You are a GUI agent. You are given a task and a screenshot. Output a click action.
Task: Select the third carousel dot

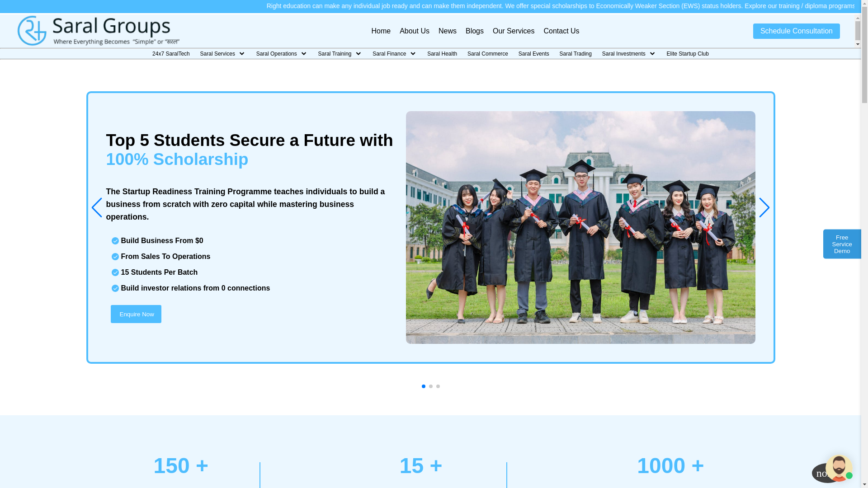tap(438, 386)
